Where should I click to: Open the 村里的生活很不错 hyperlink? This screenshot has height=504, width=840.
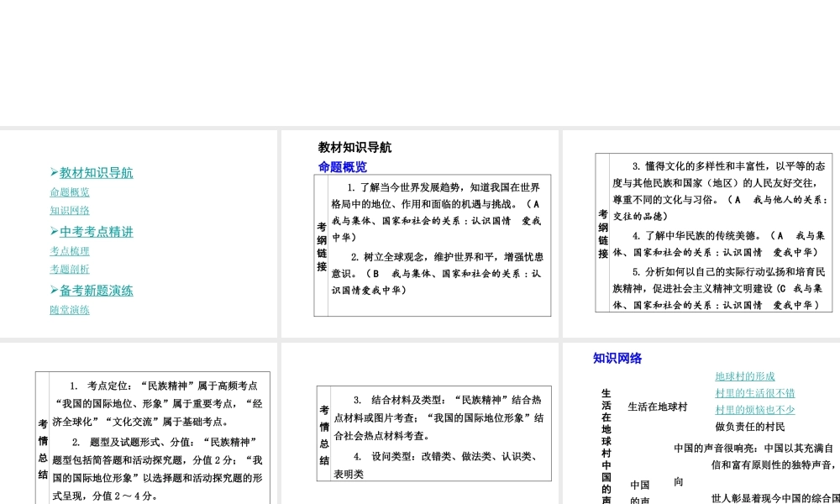point(755,393)
